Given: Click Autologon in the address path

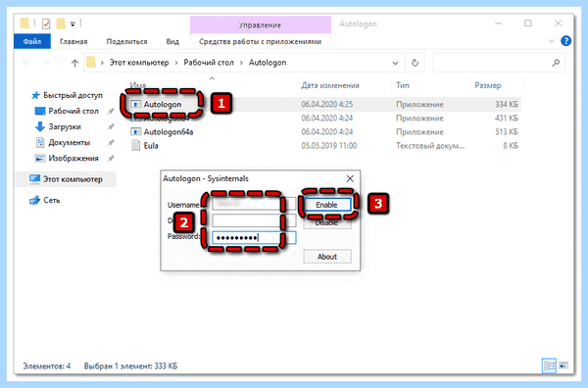Looking at the screenshot, I should coord(268,63).
